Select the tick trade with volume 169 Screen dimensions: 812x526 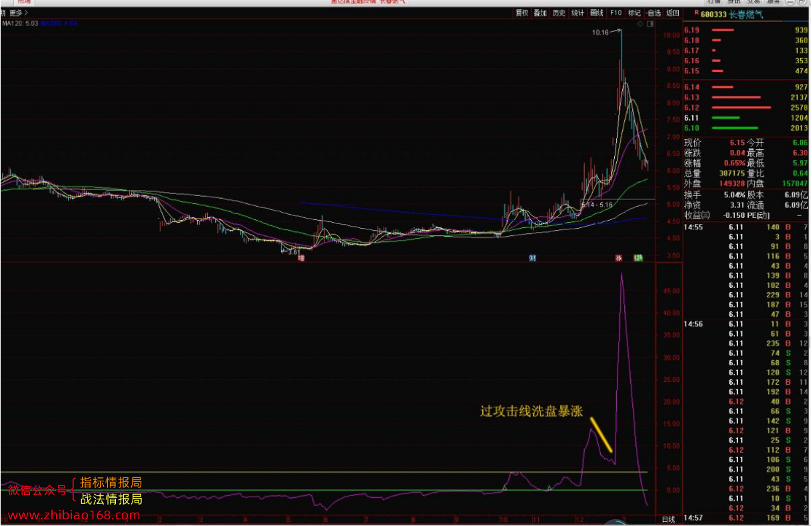(x=746, y=518)
